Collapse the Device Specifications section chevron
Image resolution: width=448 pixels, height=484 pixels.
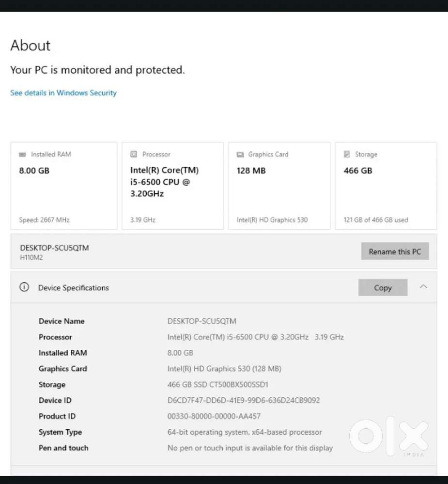coord(423,287)
